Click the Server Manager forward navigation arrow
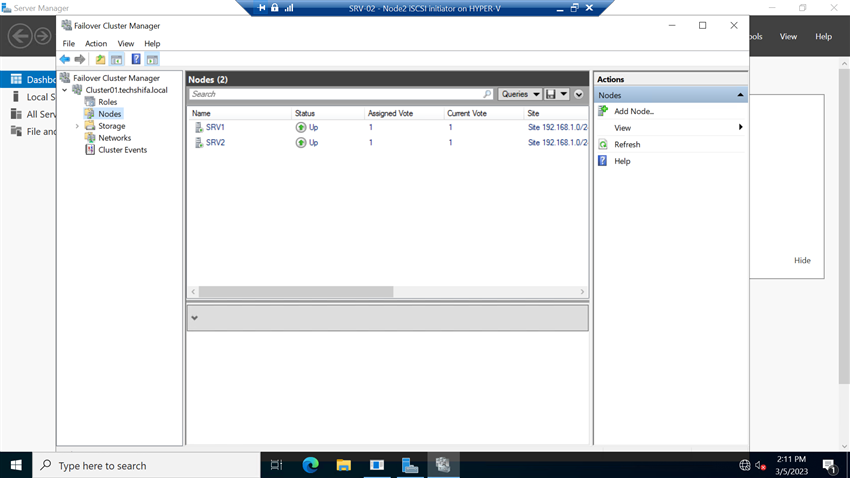 (43, 36)
